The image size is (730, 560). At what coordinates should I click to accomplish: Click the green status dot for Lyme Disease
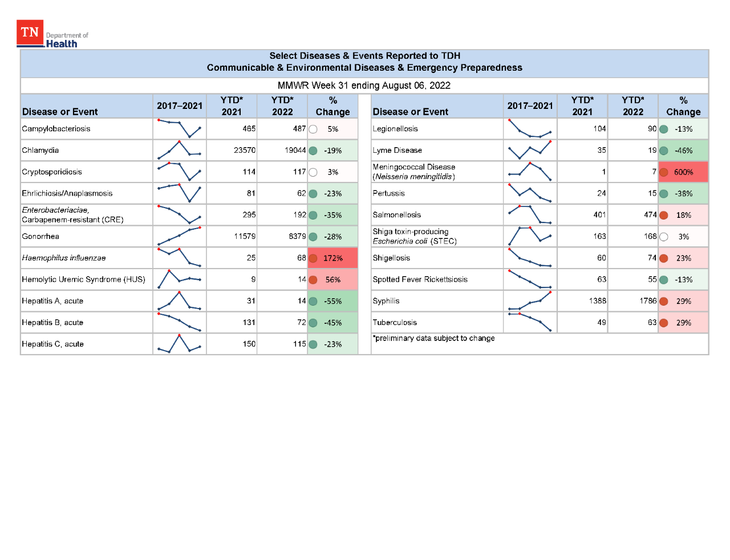pyautogui.click(x=664, y=151)
